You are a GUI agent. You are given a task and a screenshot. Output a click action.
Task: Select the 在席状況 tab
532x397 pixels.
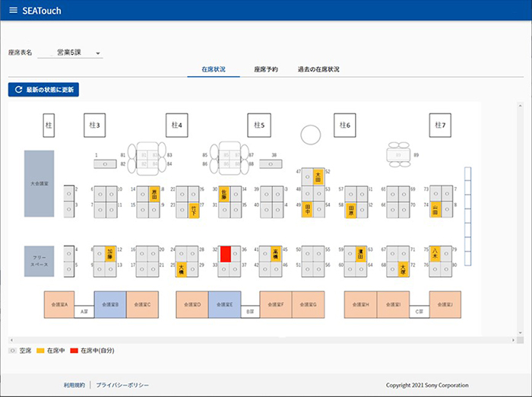point(214,69)
